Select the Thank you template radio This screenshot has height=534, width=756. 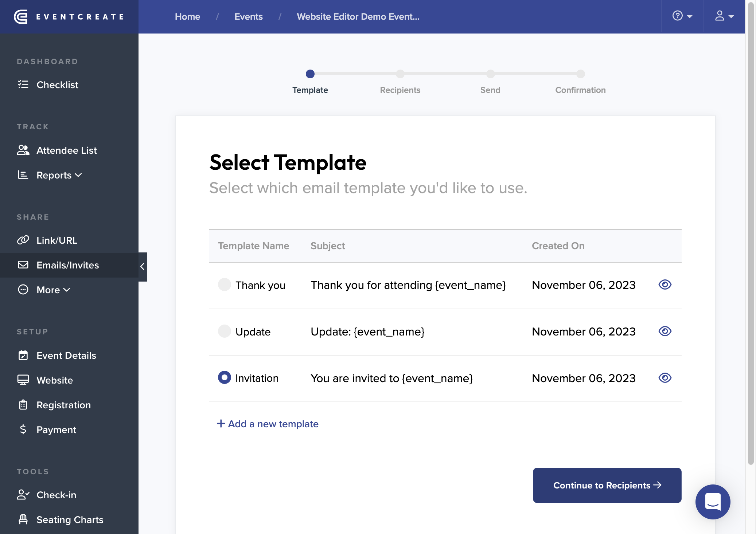coord(224,284)
